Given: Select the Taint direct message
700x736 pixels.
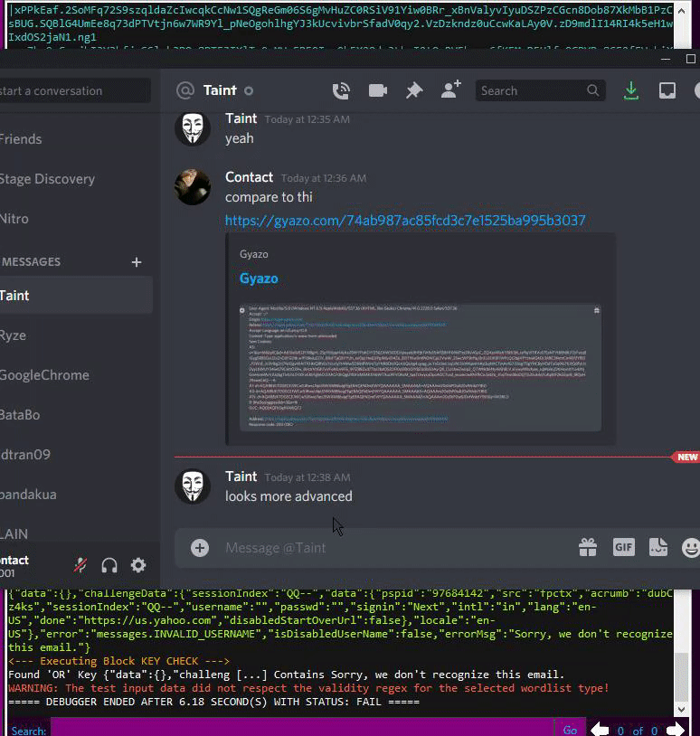Looking at the screenshot, I should 75,296.
